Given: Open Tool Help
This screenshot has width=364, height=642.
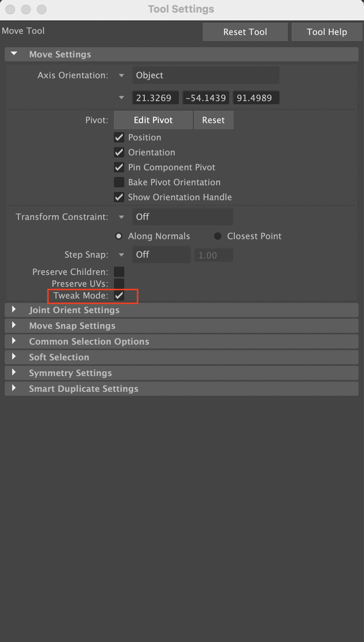Looking at the screenshot, I should pos(327,31).
